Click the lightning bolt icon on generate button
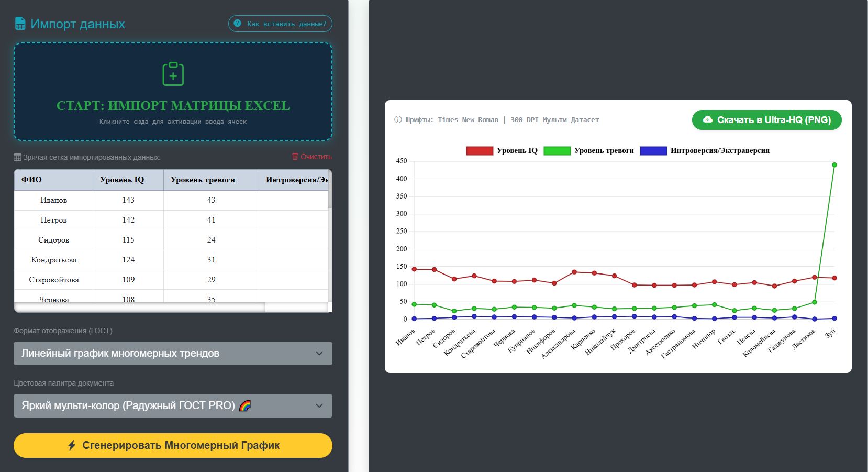The width and height of the screenshot is (868, 472). click(x=72, y=445)
